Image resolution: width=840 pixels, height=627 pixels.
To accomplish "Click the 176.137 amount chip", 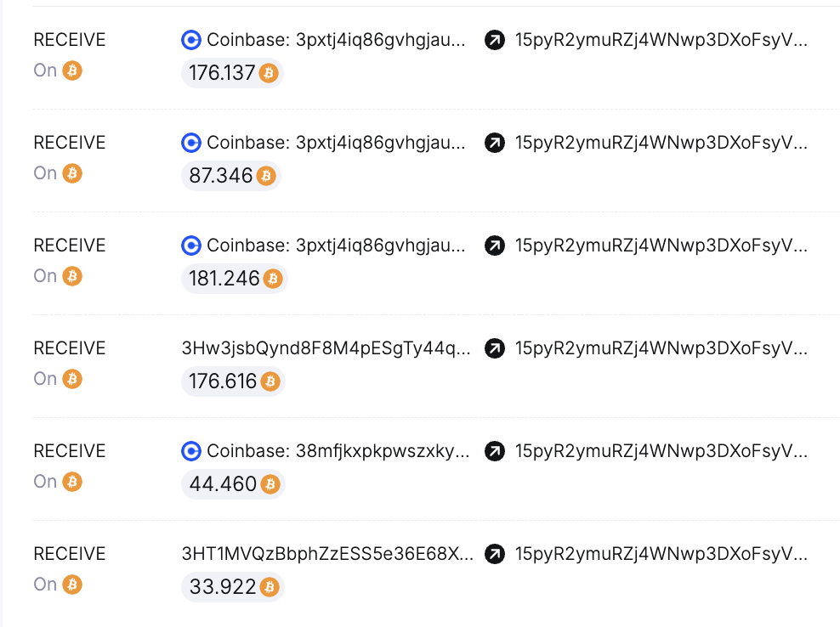I will click(232, 74).
